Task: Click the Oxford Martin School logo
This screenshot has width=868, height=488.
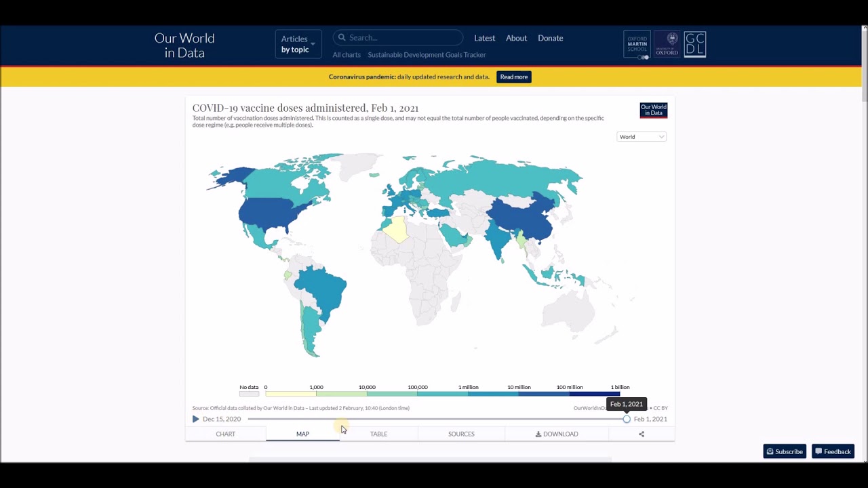Action: click(637, 45)
